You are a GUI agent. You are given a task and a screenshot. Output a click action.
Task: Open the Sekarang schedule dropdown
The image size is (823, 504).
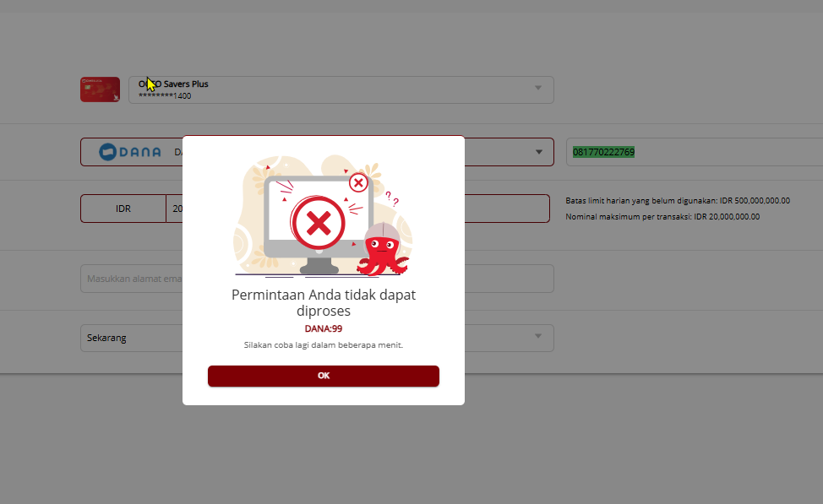pos(317,338)
